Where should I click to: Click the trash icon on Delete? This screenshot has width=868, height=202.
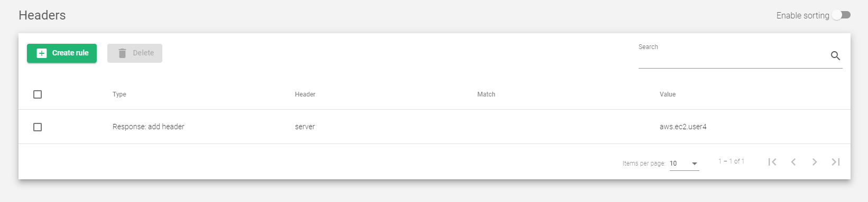pos(122,53)
